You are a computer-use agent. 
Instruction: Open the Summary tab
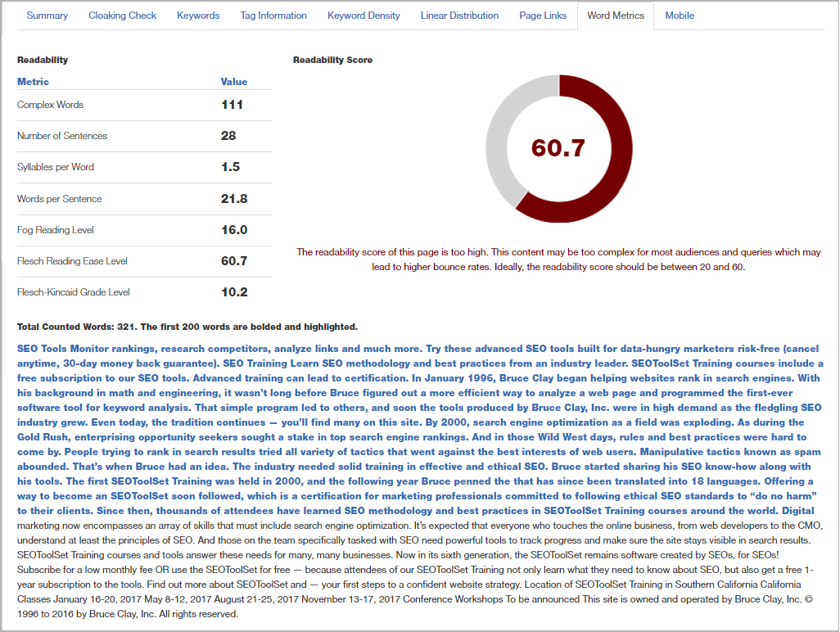coord(47,16)
